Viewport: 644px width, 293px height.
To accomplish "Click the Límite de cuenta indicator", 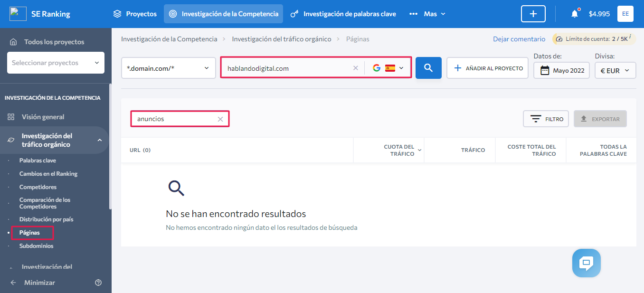I will [x=593, y=39].
